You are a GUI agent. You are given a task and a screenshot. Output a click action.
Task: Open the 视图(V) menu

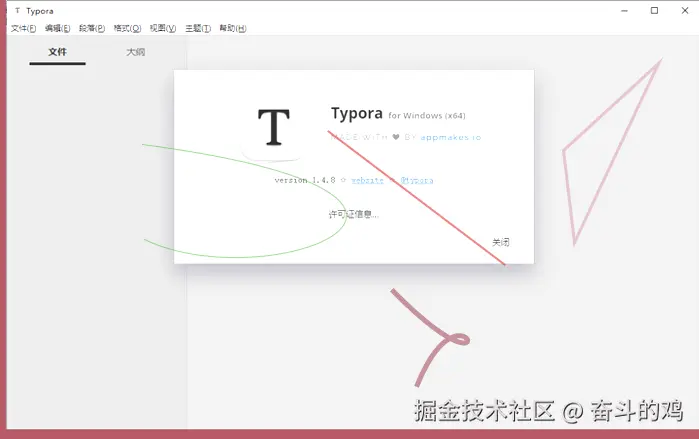(163, 29)
